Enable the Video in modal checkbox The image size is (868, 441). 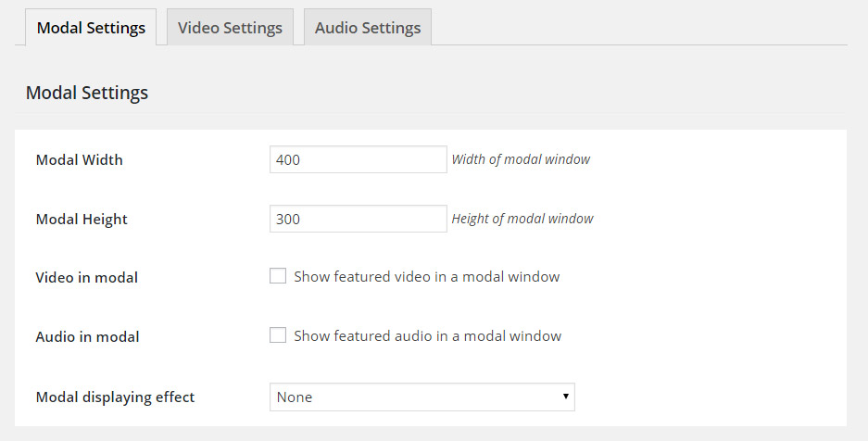(278, 276)
